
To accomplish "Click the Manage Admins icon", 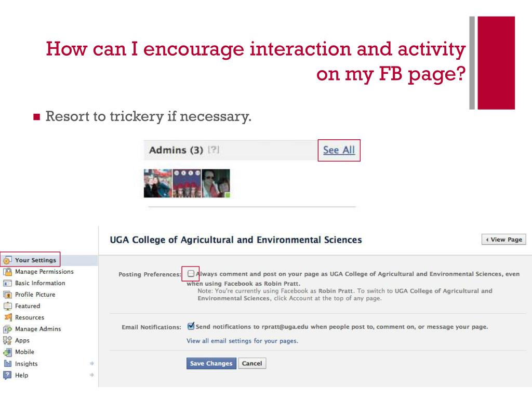I will click(7, 329).
